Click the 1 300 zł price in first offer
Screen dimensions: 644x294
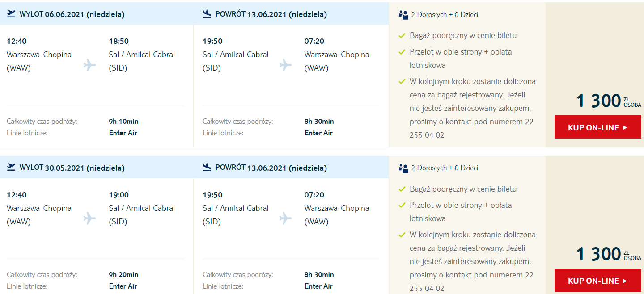[x=609, y=101]
